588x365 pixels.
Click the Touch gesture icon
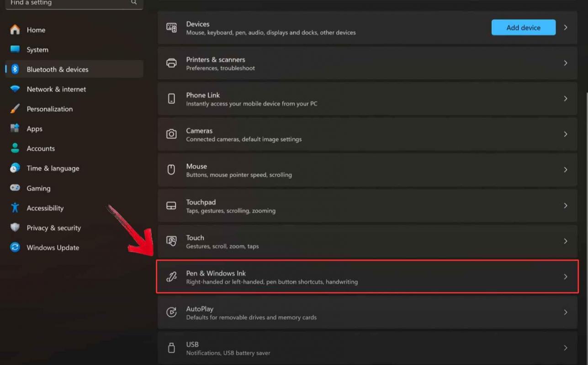point(171,241)
